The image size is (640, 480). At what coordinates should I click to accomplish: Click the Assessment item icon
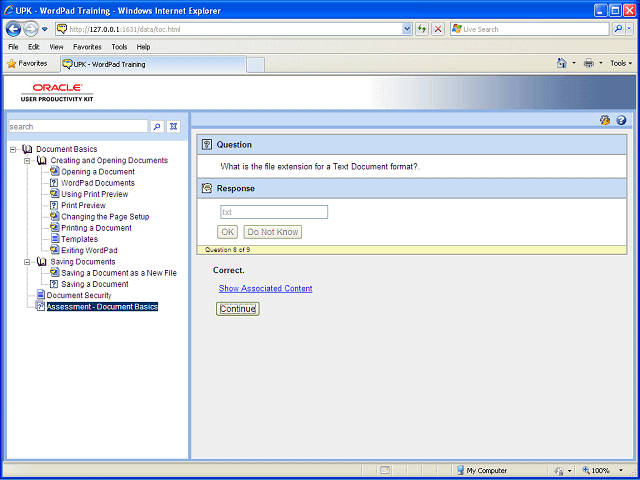click(40, 306)
